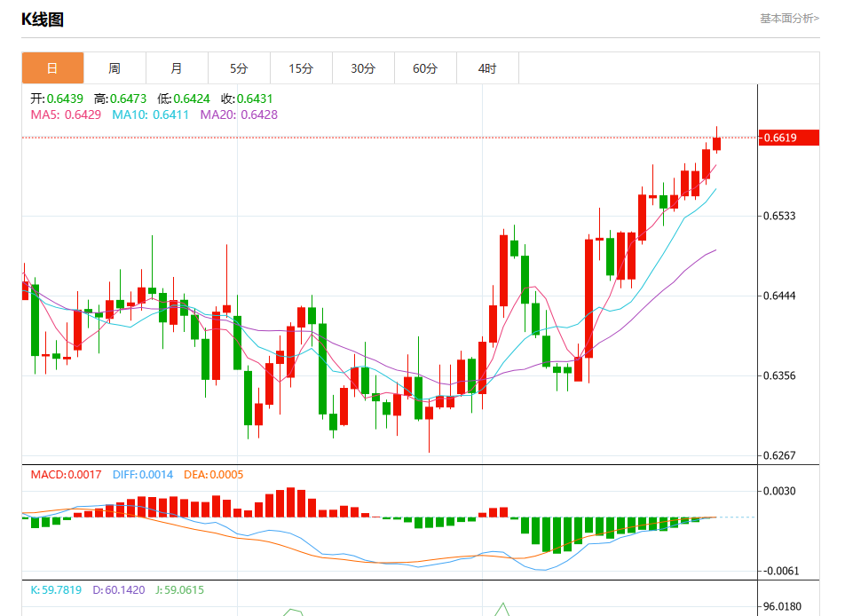Click the MA10: 0.6411 indicator label
Image resolution: width=845 pixels, height=616 pixels.
(150, 115)
